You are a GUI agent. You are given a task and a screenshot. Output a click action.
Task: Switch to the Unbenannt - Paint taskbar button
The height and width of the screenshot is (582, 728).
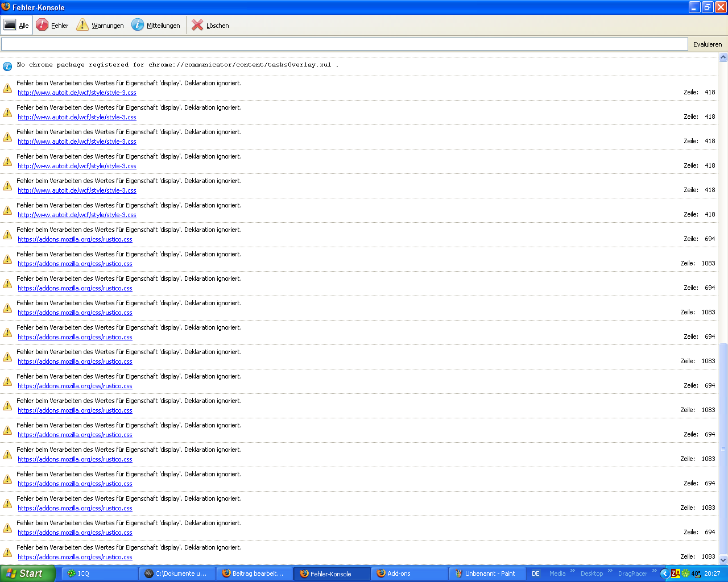[487, 573]
